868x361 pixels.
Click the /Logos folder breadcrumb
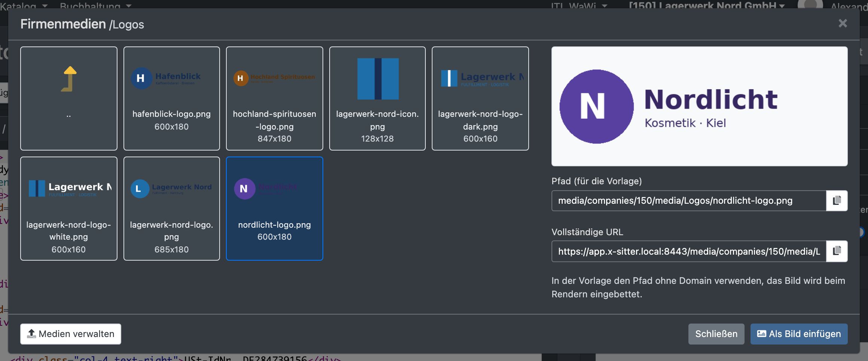coord(127,25)
